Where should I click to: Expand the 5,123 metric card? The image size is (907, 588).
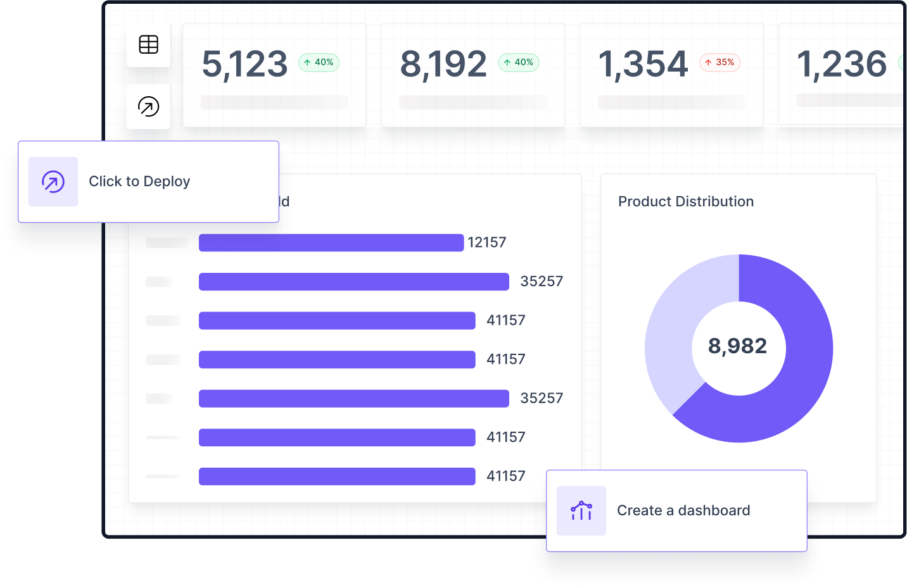tap(274, 74)
